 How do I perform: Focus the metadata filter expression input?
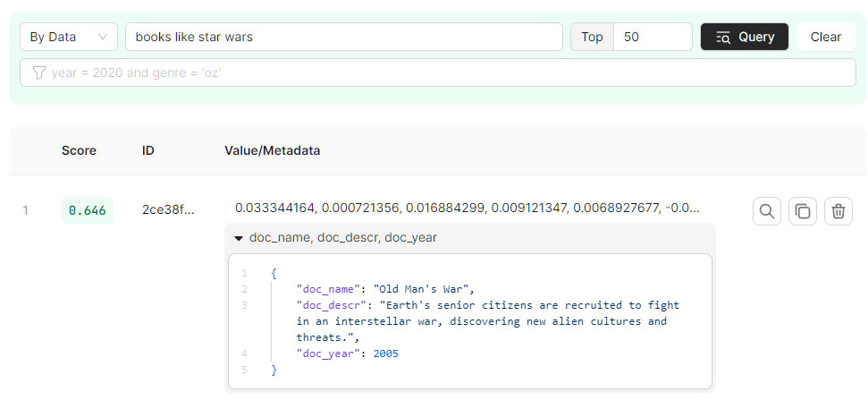tap(447, 72)
